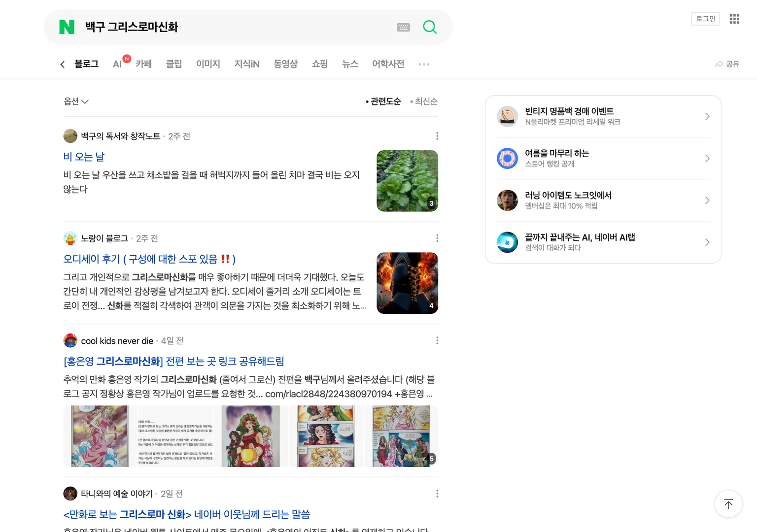Viewport: 757px width, 532px height.
Task: Click the search field with 백구 그리스로마신화
Action: [x=237, y=27]
